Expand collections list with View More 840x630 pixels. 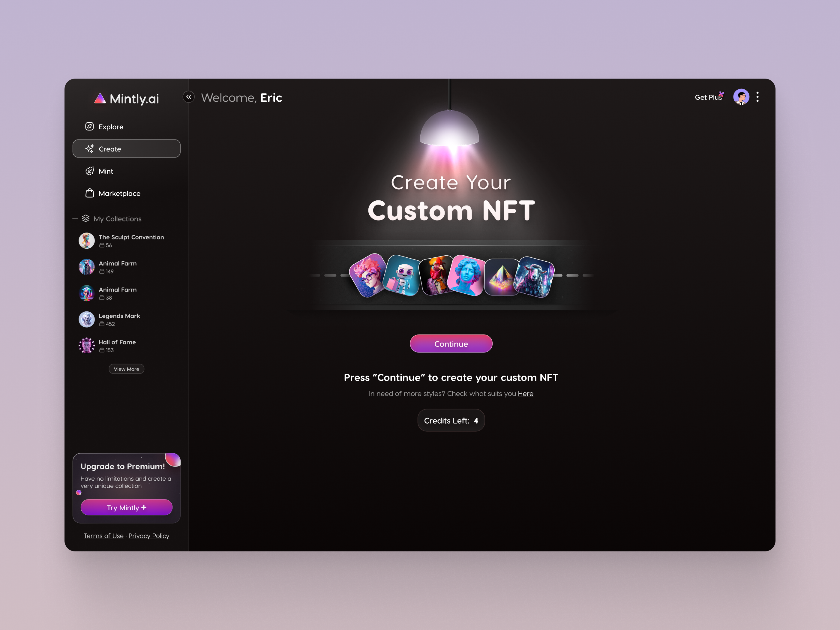127,369
